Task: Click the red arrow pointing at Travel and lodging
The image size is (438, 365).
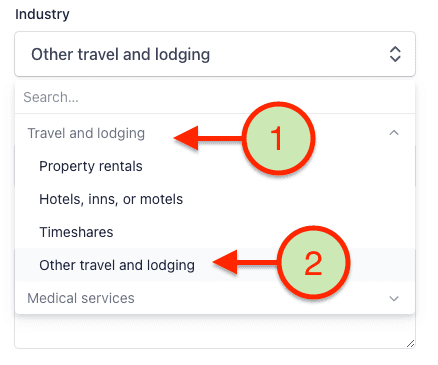Action: pos(208,138)
